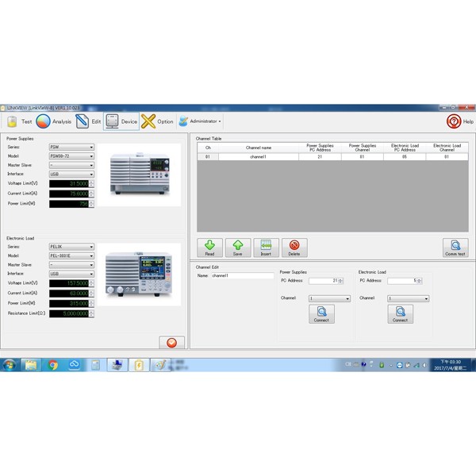Expand the Power Supplies Model dropdown PSW30-72

coord(71,156)
